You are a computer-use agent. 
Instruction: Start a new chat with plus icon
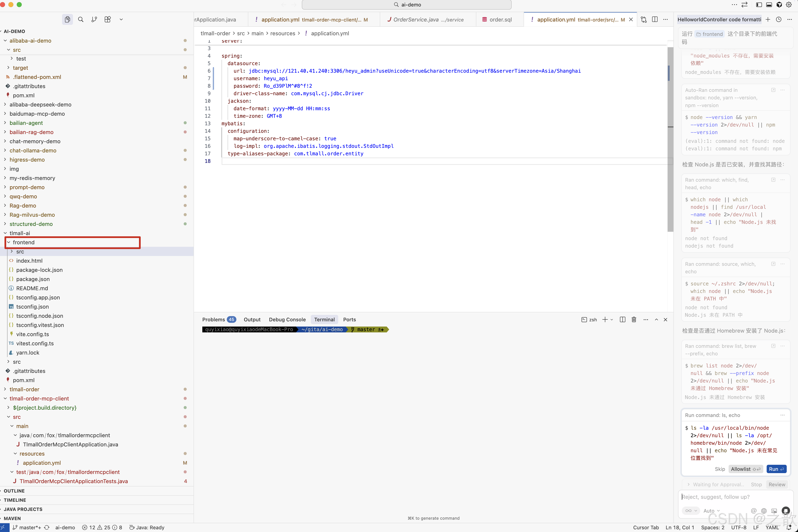tap(768, 19)
